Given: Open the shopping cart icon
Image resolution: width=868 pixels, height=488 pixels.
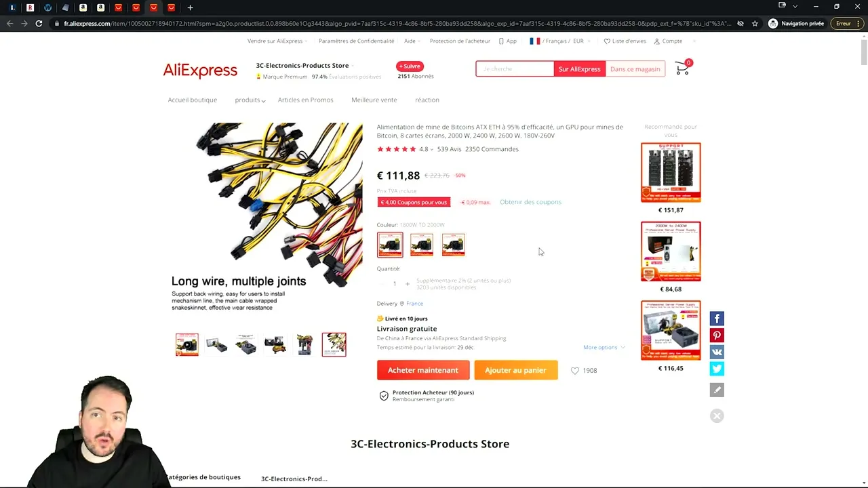Looking at the screenshot, I should [683, 67].
